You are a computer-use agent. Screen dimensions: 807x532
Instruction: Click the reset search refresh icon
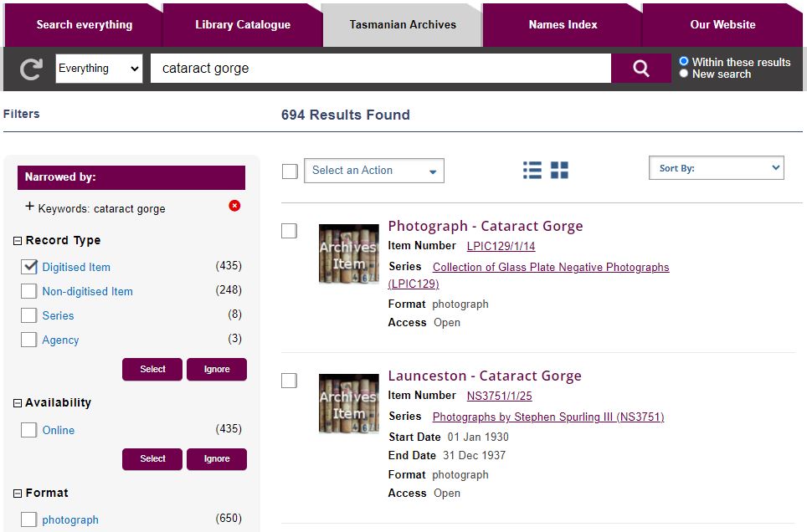point(31,69)
